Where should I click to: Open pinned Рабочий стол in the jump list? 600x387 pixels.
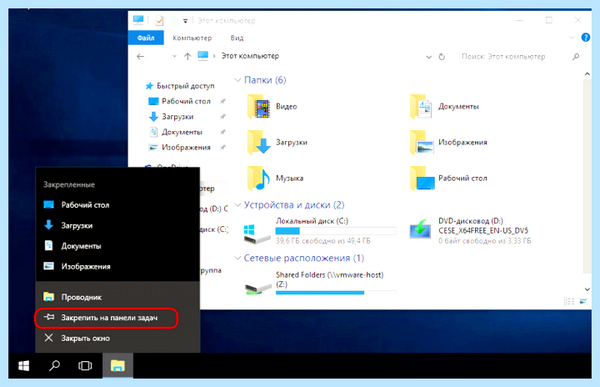[117, 205]
